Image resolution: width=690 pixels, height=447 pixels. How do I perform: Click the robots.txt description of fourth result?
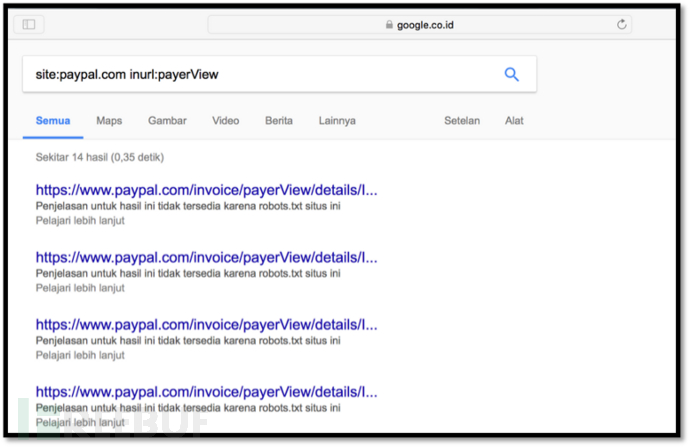(188, 408)
